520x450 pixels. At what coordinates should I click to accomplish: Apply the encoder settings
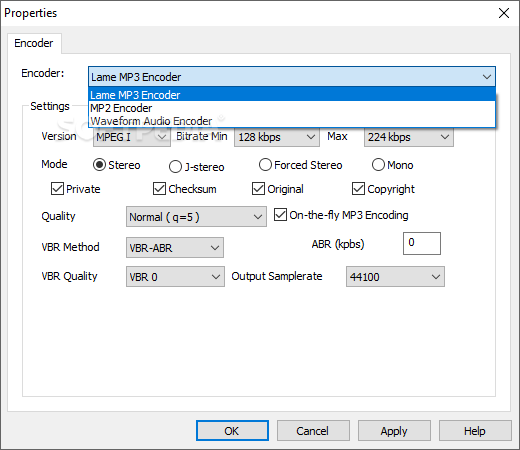tap(394, 431)
